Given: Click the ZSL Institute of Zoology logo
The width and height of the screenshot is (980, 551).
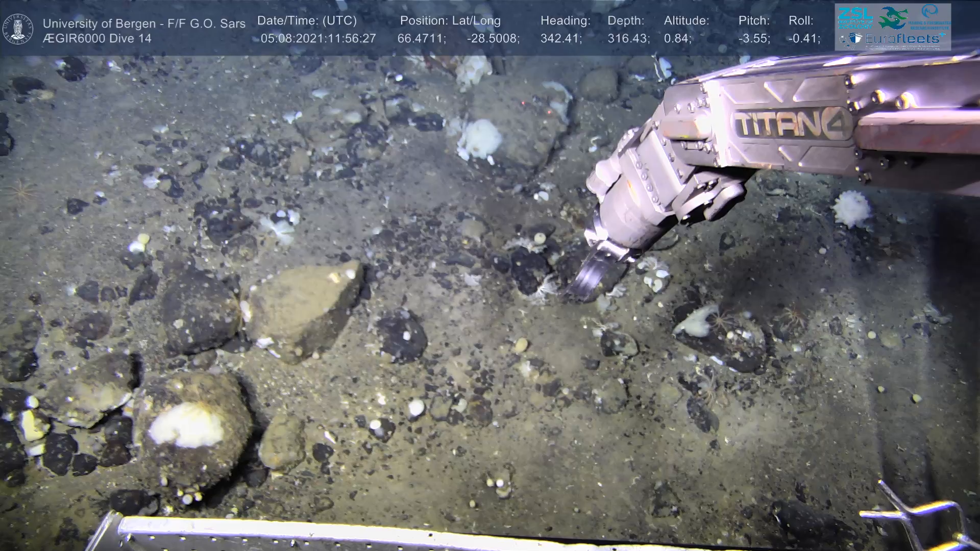Looking at the screenshot, I should (x=855, y=17).
